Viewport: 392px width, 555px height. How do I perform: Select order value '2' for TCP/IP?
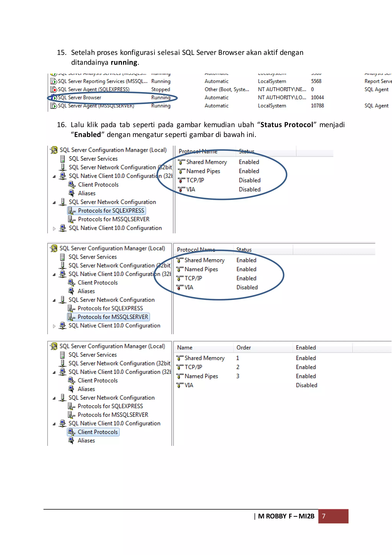238,367
